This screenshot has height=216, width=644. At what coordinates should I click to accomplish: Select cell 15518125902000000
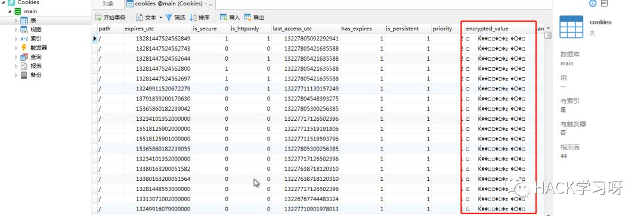click(x=157, y=129)
